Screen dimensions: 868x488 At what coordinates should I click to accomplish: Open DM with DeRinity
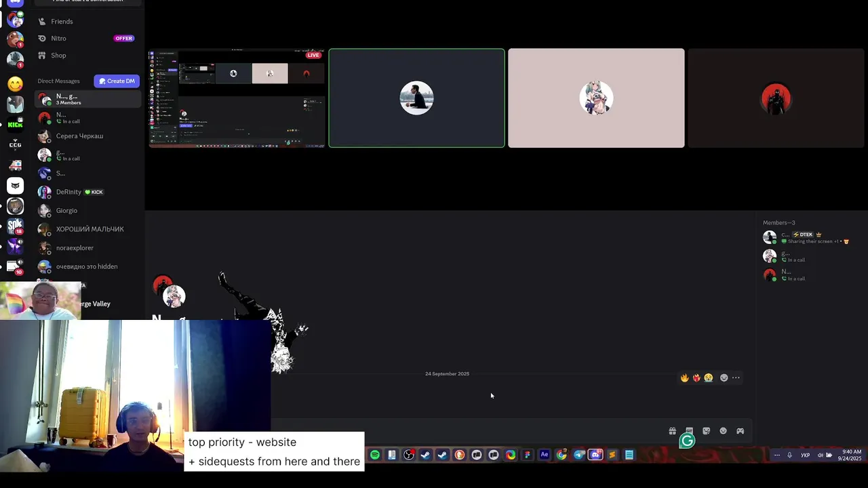click(x=88, y=192)
